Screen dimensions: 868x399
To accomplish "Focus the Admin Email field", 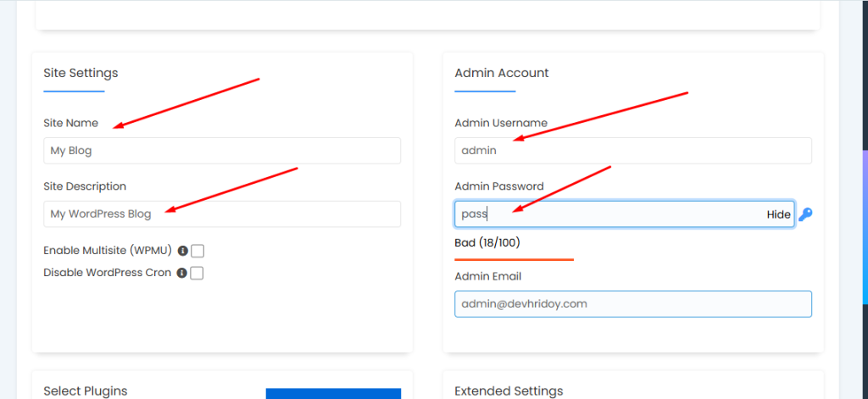I will 632,304.
